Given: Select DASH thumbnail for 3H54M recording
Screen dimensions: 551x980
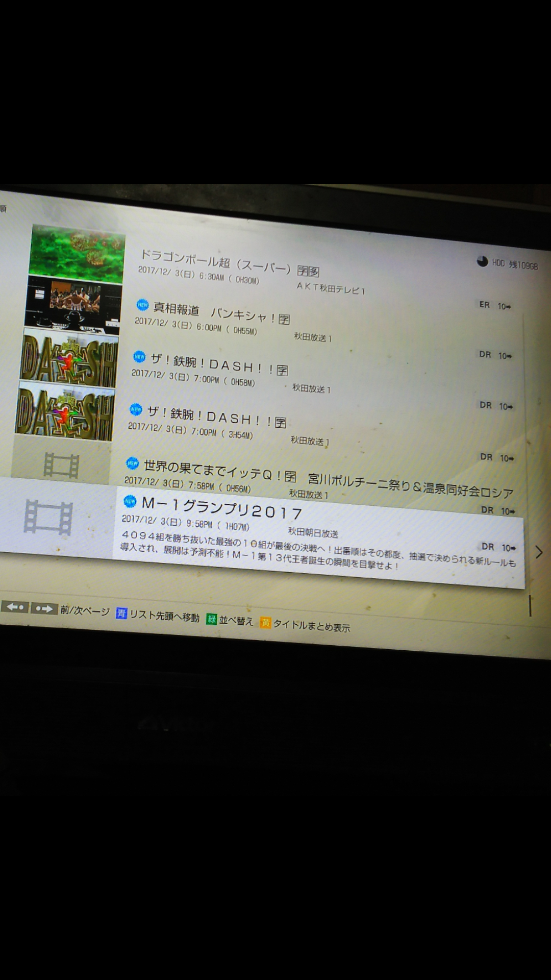Looking at the screenshot, I should tap(65, 411).
